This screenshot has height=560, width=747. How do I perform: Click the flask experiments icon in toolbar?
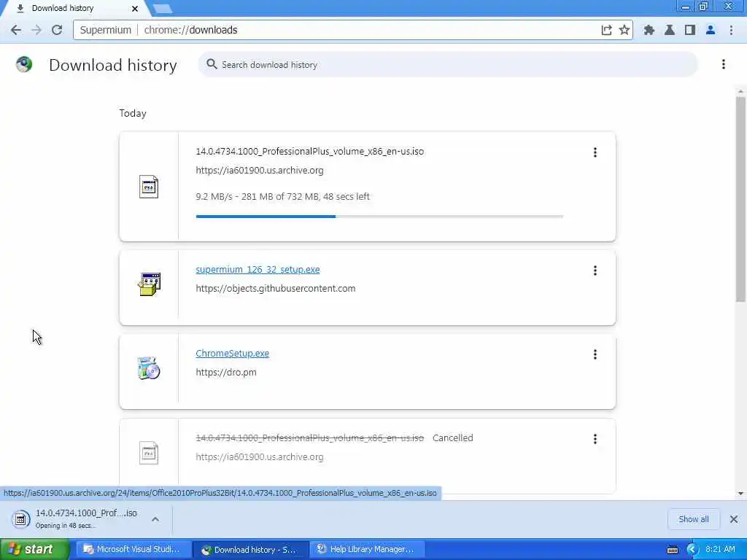tap(670, 30)
